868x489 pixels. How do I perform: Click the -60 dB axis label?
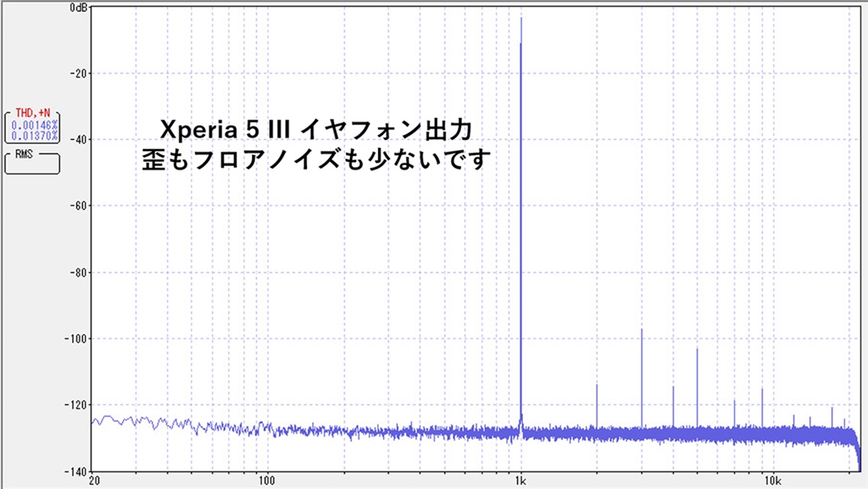pos(77,206)
